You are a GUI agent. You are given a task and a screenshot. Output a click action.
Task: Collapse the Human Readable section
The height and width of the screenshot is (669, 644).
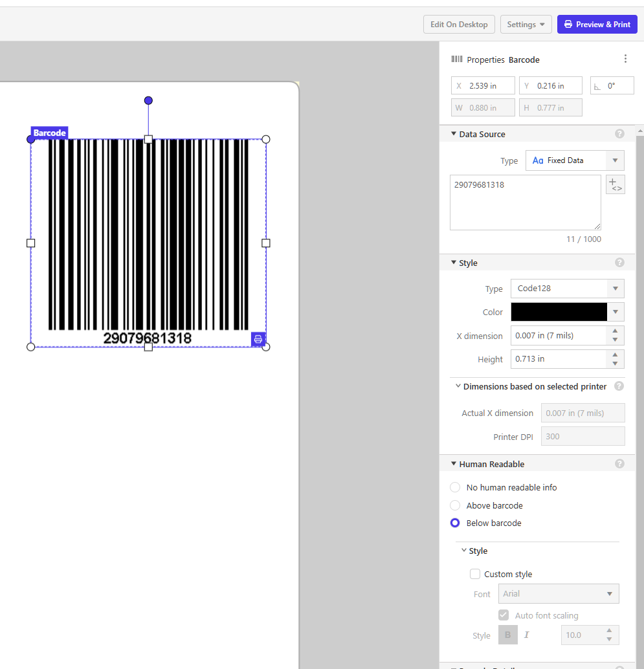pos(454,464)
